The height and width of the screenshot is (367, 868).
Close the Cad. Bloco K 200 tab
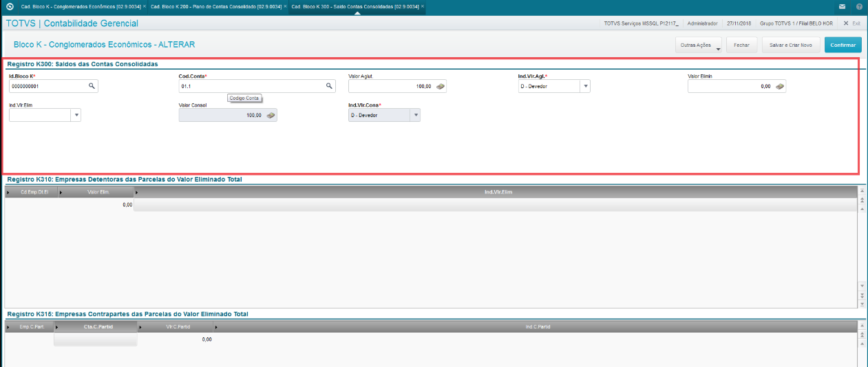pos(285,6)
